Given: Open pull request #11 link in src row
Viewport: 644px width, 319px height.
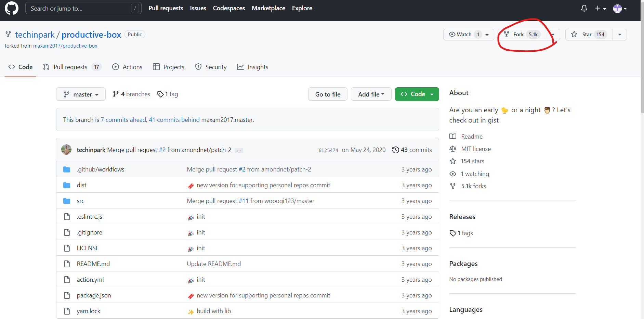Looking at the screenshot, I should (x=244, y=201).
